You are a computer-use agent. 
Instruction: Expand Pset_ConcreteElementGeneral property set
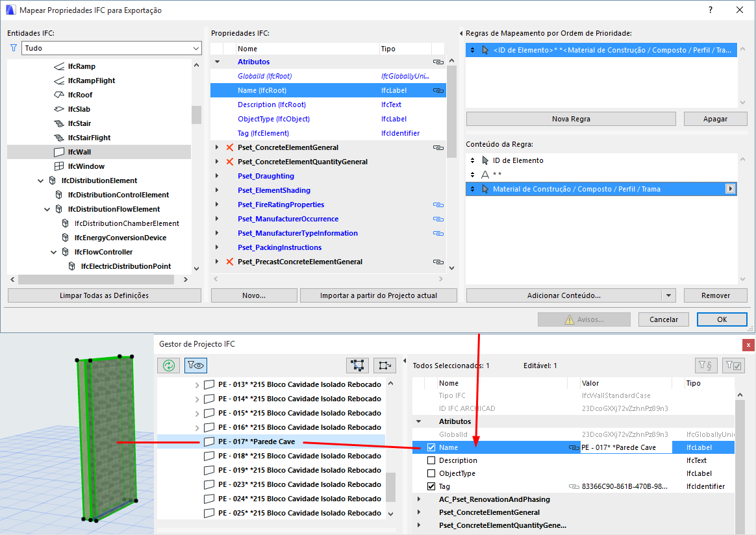click(x=217, y=147)
